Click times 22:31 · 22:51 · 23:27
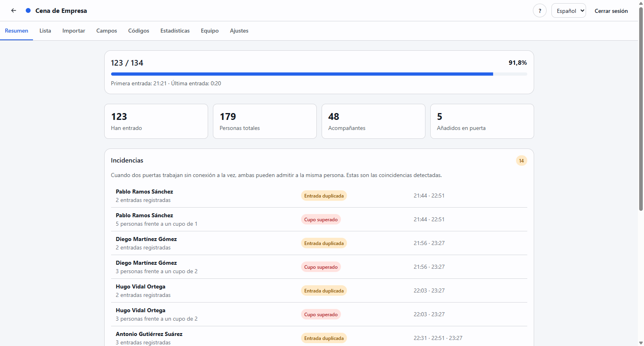This screenshot has height=346, width=644. click(438, 338)
